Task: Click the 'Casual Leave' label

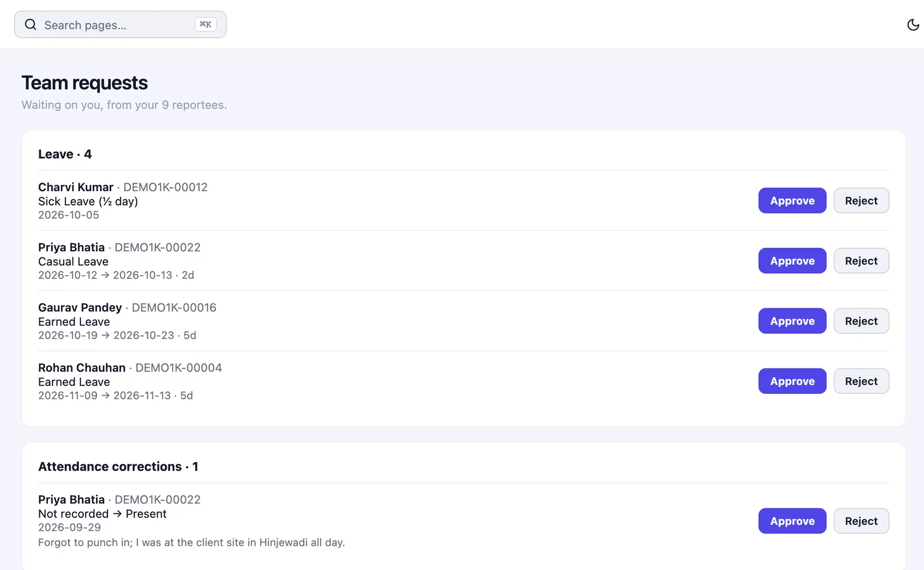Action: coord(73,262)
